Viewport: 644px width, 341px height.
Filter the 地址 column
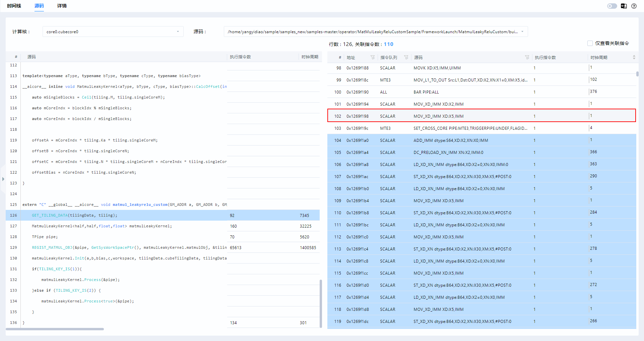click(373, 57)
